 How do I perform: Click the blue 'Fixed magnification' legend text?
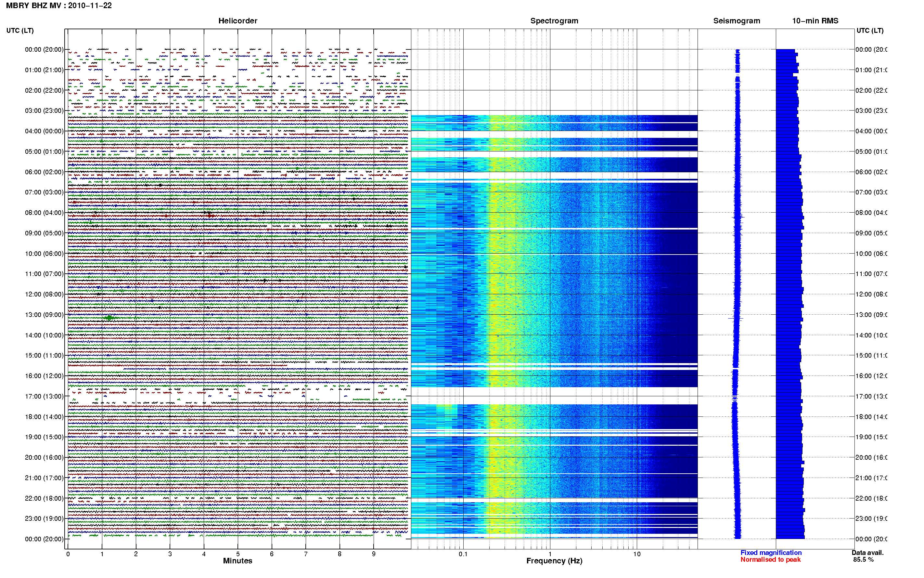pos(771,553)
